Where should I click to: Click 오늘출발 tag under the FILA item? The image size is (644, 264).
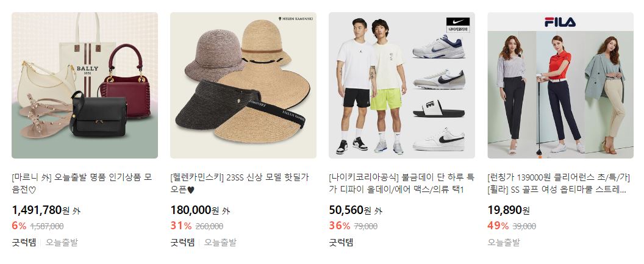(x=504, y=242)
